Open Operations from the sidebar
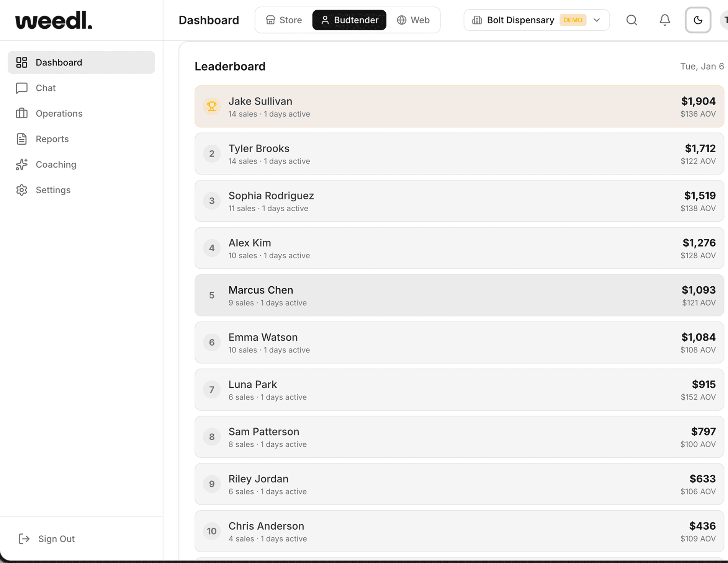 [59, 113]
